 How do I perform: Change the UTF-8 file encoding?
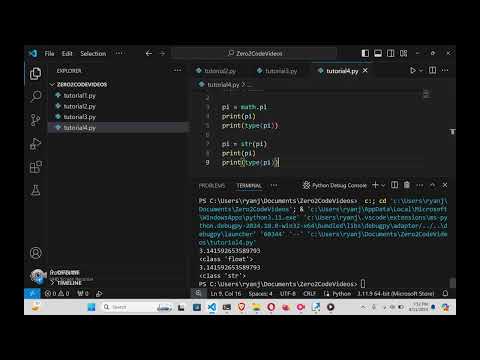(288, 294)
